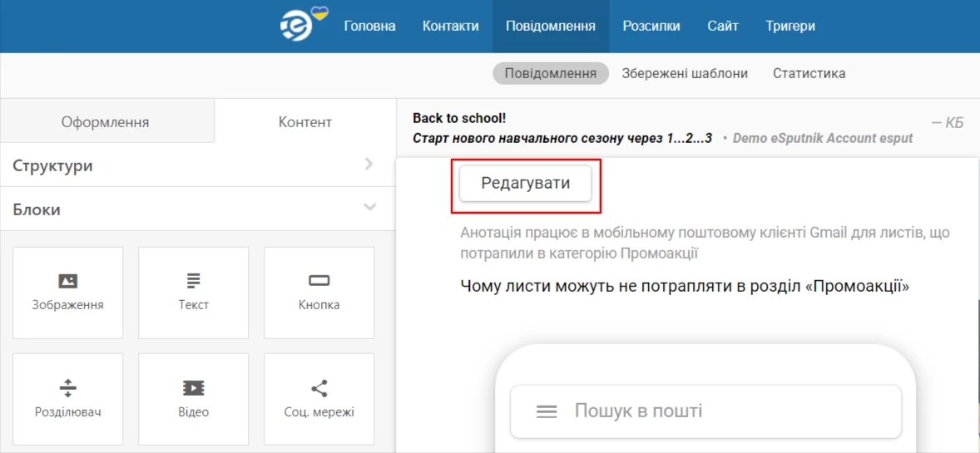Image resolution: width=980 pixels, height=453 pixels.
Task: Collapse the Блоки section chevron
Action: (369, 208)
